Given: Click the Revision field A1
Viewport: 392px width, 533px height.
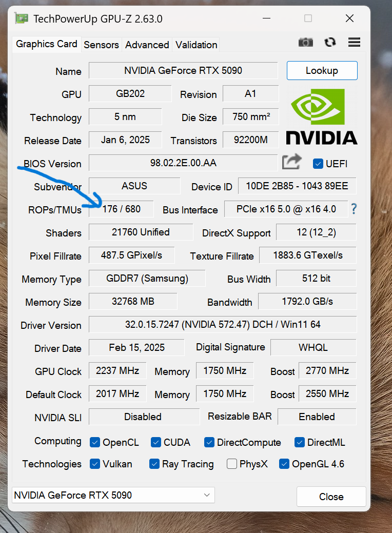Looking at the screenshot, I should click(x=250, y=94).
